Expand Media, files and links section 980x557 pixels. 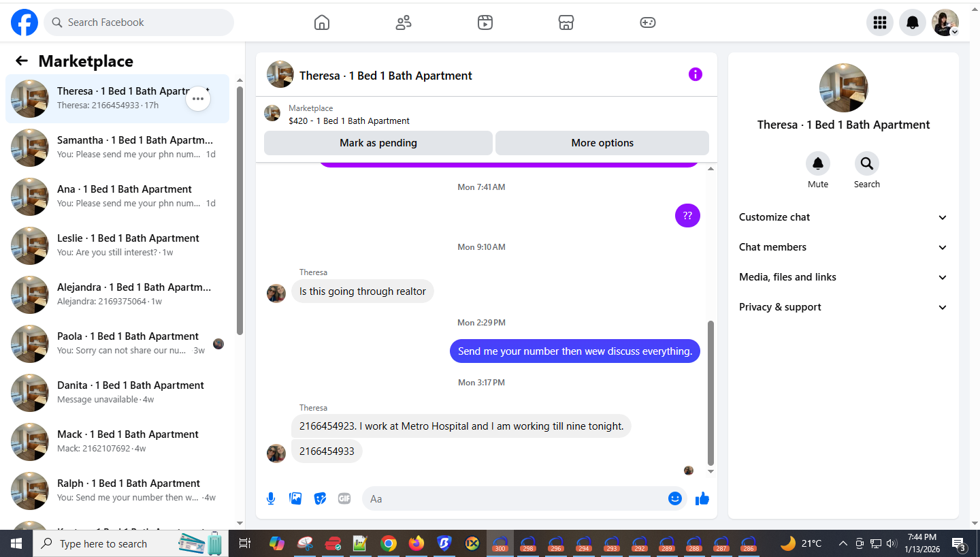click(x=843, y=277)
